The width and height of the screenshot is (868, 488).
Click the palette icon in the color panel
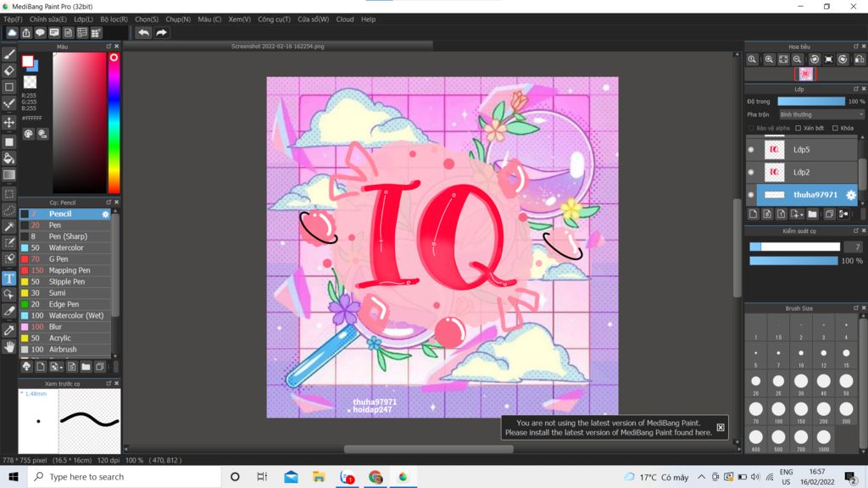coord(28,134)
